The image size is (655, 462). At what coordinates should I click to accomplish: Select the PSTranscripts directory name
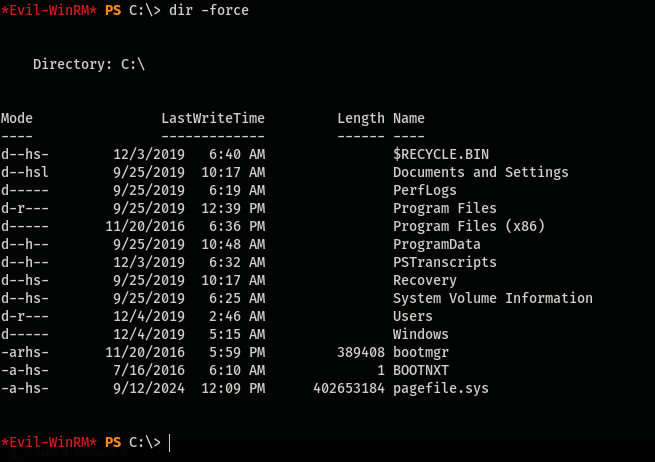(444, 262)
